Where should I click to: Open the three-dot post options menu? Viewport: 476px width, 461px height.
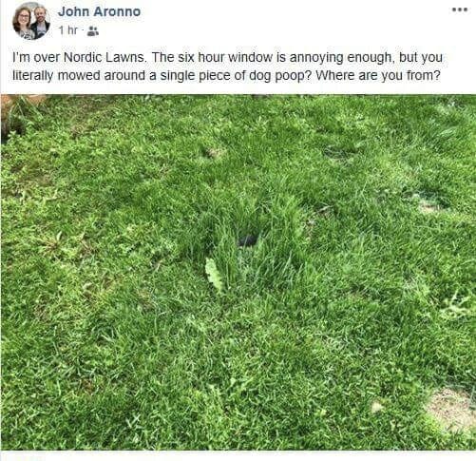(x=460, y=10)
